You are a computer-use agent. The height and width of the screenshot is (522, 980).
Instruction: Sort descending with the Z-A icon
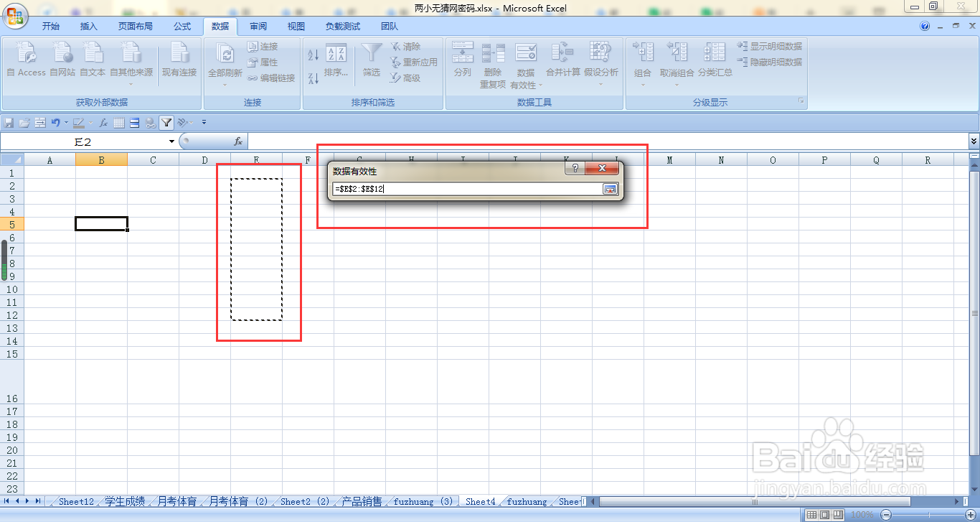pos(313,78)
